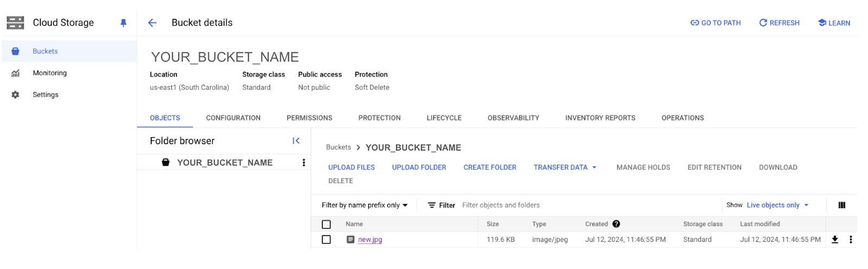Click the Filter funnel icon
This screenshot has width=868, height=269.
[432, 205]
